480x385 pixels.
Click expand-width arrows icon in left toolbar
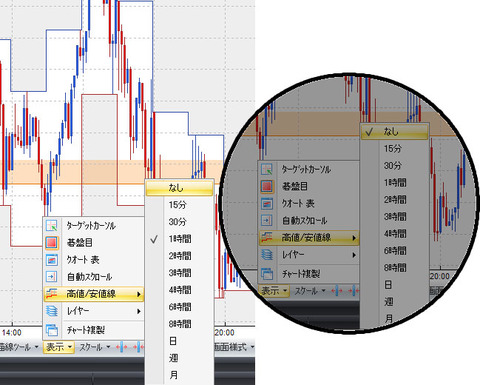click(122, 347)
